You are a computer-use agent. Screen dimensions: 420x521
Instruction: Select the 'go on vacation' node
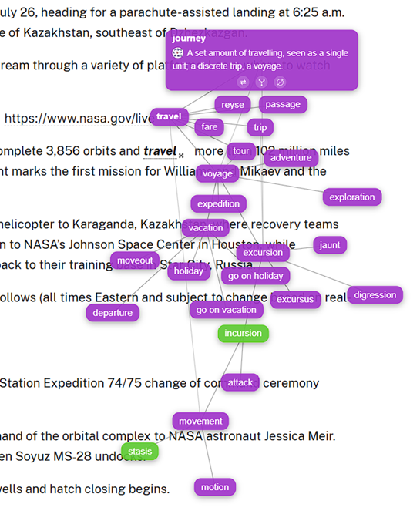[227, 310]
